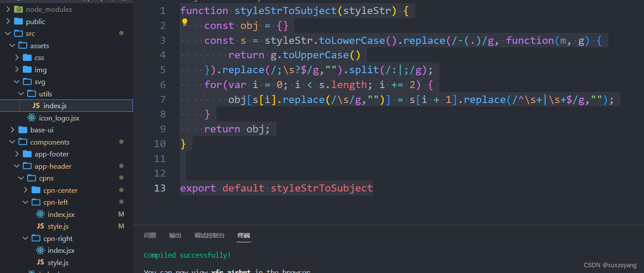Collapse the src folder
Screen dimensions: 644x273
point(7,33)
